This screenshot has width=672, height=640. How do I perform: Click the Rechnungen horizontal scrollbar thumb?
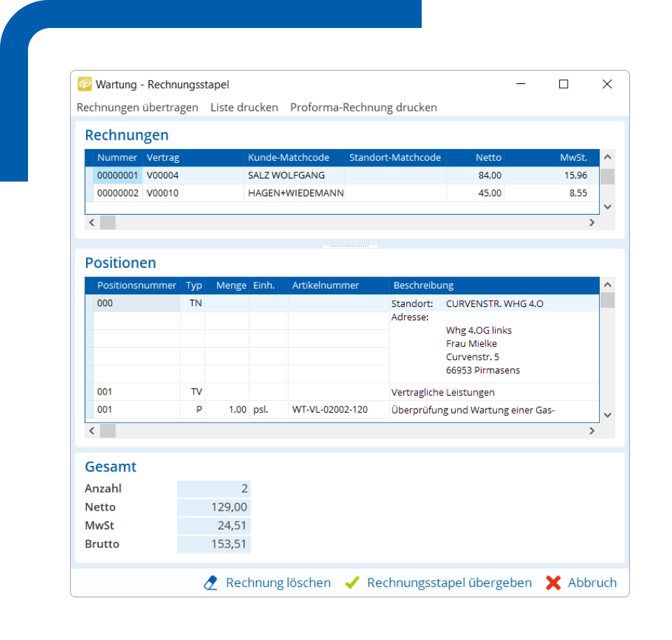tap(108, 222)
